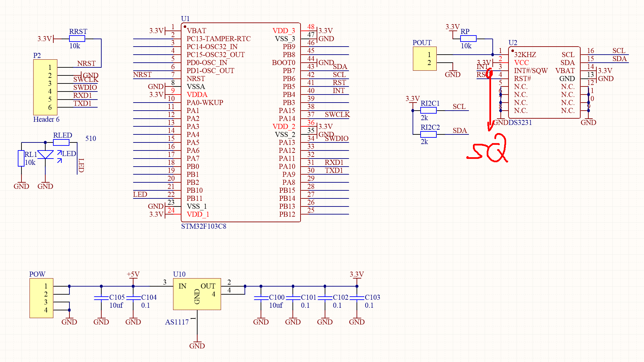
Task: Click the RLED resistor symbol
Action: point(61,142)
